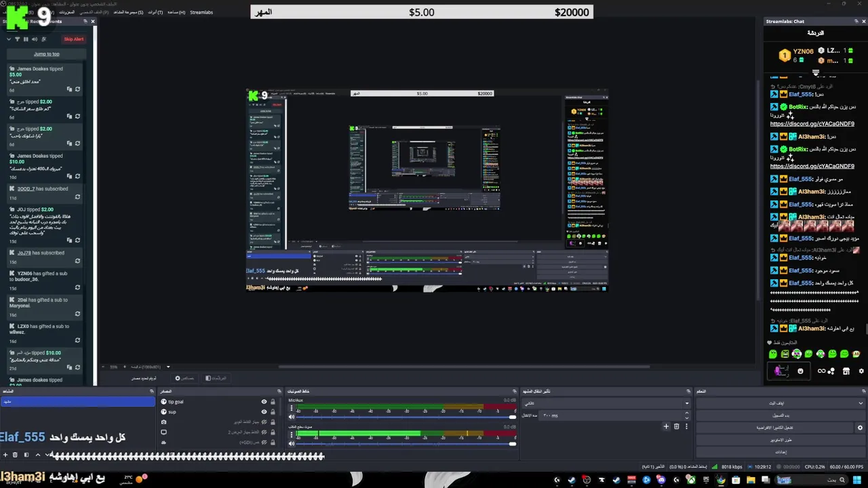Image resolution: width=868 pixels, height=488 pixels.
Task: Open the Help (H) menu
Action: [x=176, y=12]
